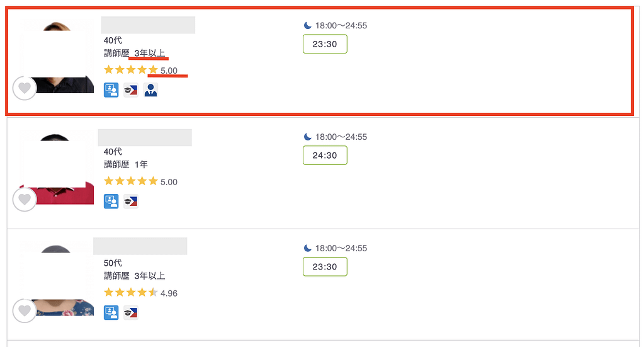The image size is (644, 347).
Task: Toggle the heart favorite on the 1-year tutor
Action: tap(25, 200)
